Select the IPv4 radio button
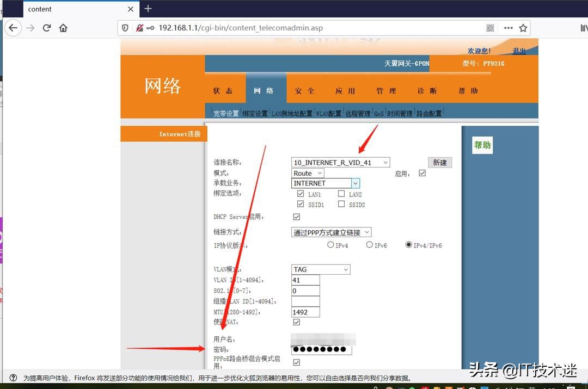This screenshot has height=389, width=588. coord(331,245)
